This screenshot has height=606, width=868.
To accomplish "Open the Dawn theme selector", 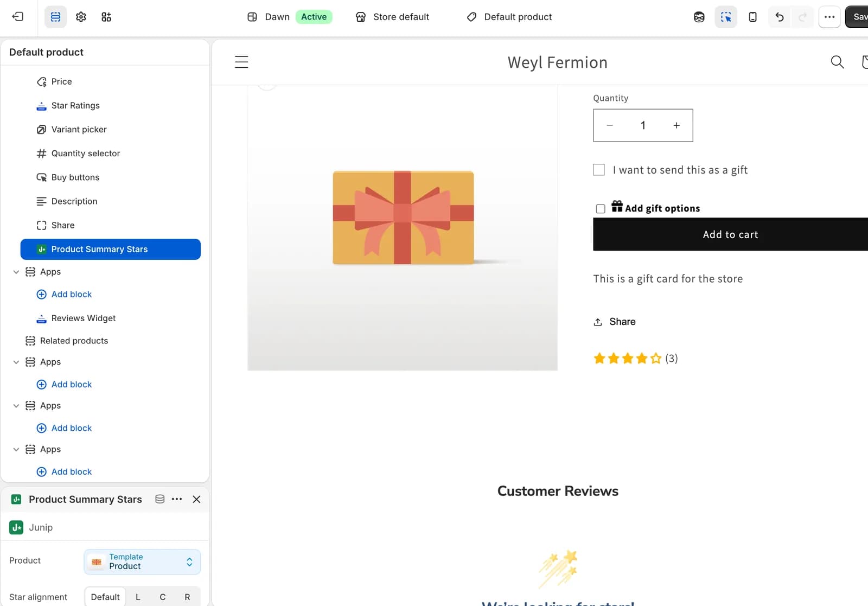I will click(289, 17).
